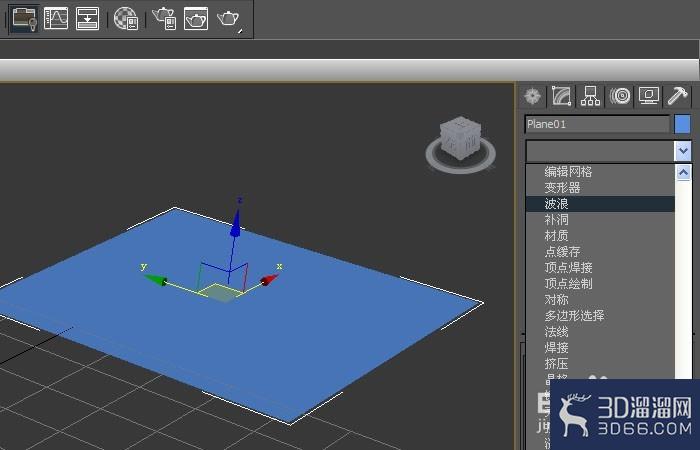The height and width of the screenshot is (450, 700).
Task: Open the Curve Editor
Action: [x=56, y=18]
